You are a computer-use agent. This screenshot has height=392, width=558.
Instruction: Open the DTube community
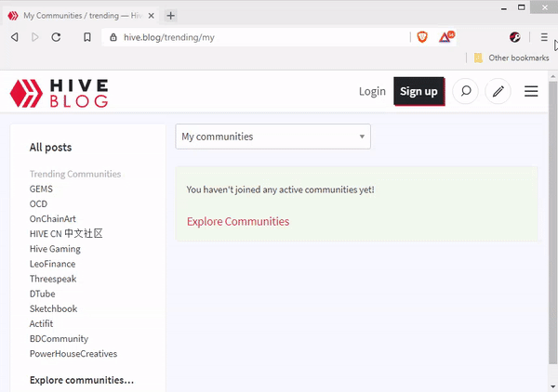tap(43, 294)
